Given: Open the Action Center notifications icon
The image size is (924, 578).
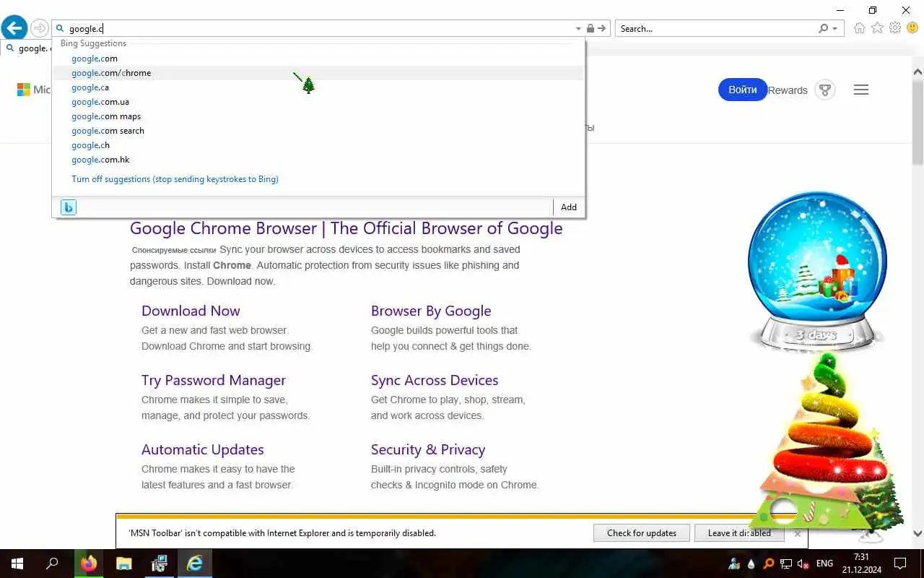Looking at the screenshot, I should (900, 564).
